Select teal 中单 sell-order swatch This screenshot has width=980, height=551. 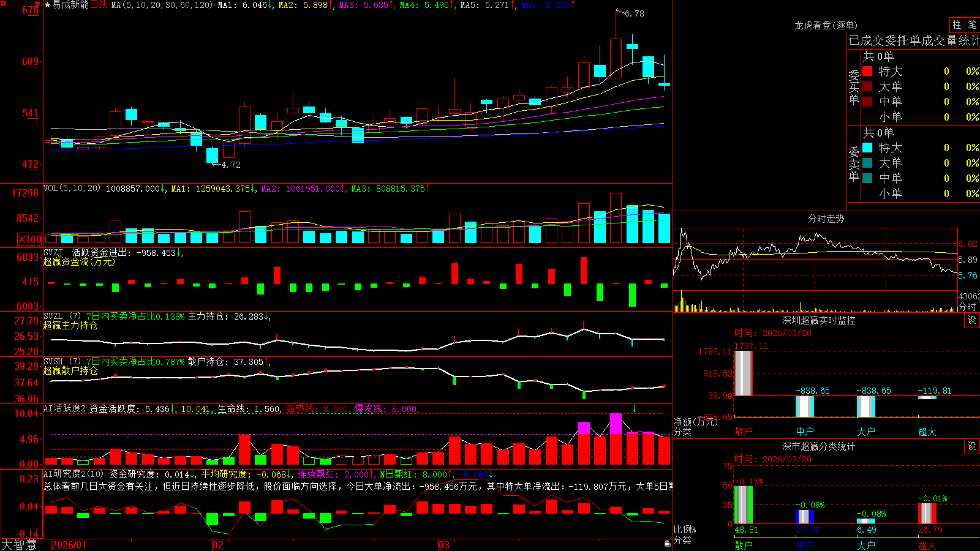pyautogui.click(x=867, y=178)
